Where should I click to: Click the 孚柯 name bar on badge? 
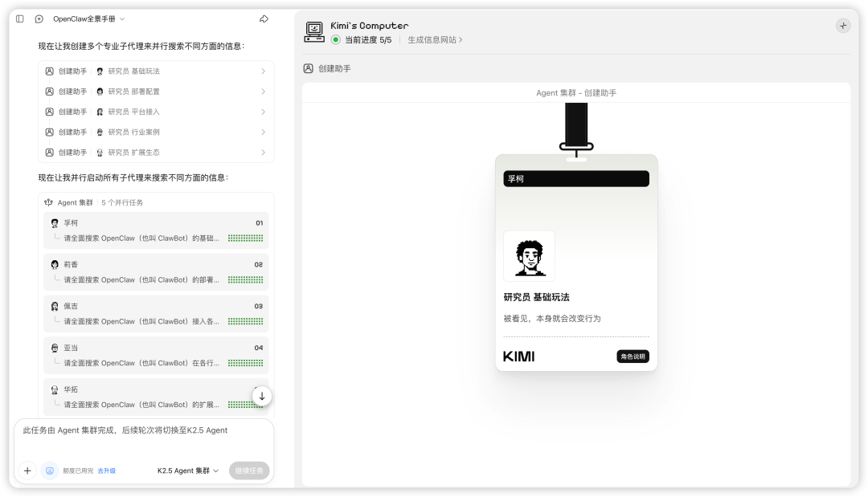tap(576, 178)
